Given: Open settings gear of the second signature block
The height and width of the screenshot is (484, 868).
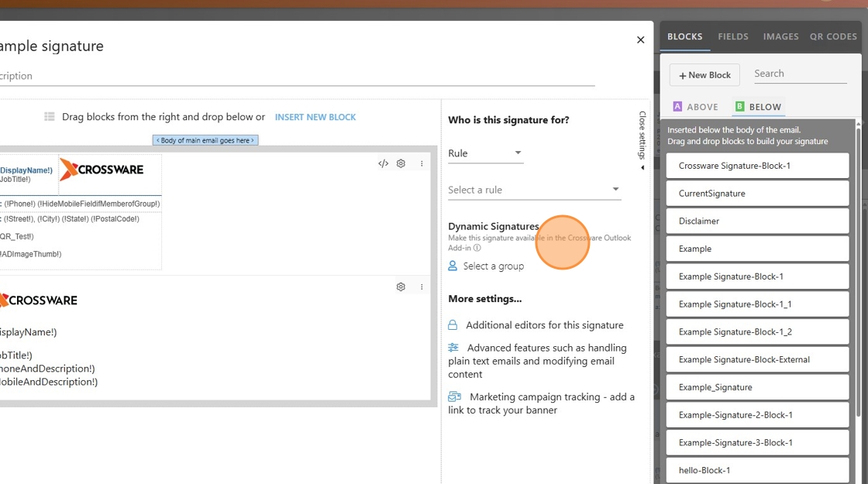Looking at the screenshot, I should (x=401, y=287).
